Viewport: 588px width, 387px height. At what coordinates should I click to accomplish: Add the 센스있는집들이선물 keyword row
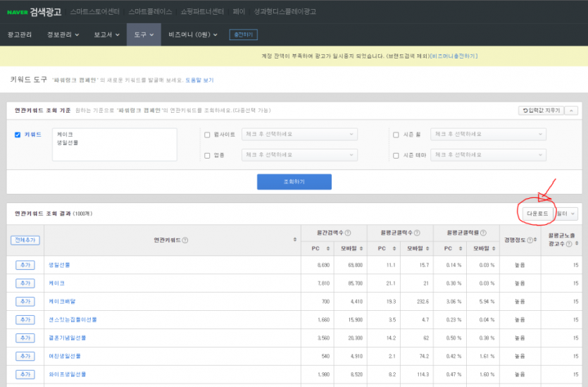[25, 320]
